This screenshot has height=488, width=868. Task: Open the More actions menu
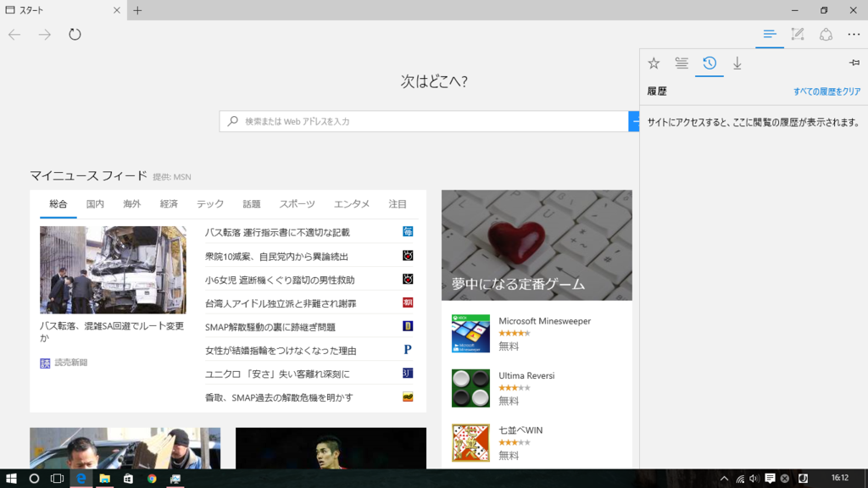click(x=854, y=35)
